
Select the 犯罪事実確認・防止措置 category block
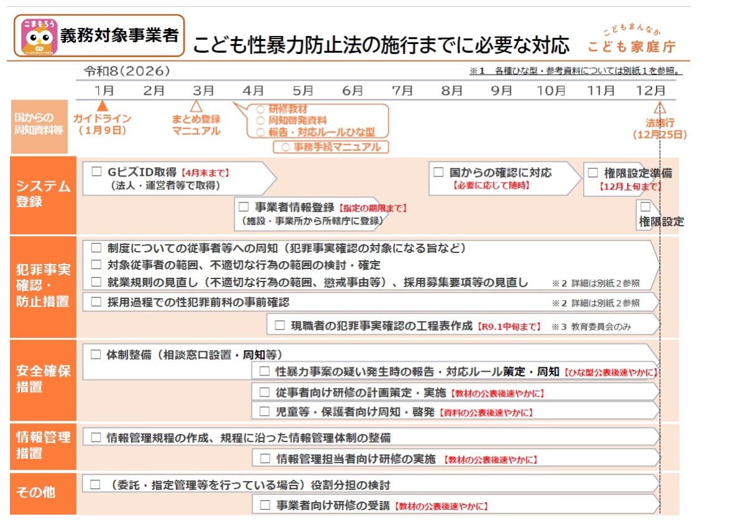[x=43, y=286]
